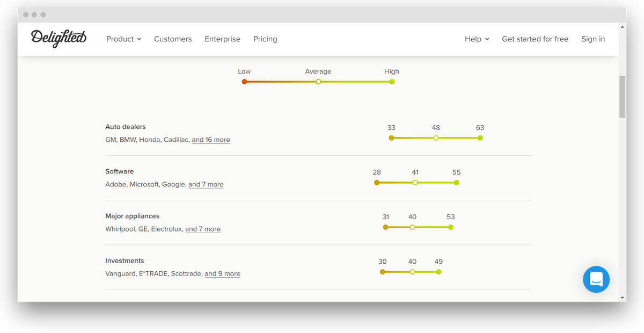
Task: Click the Auto dealers average point 48
Action: pos(436,138)
